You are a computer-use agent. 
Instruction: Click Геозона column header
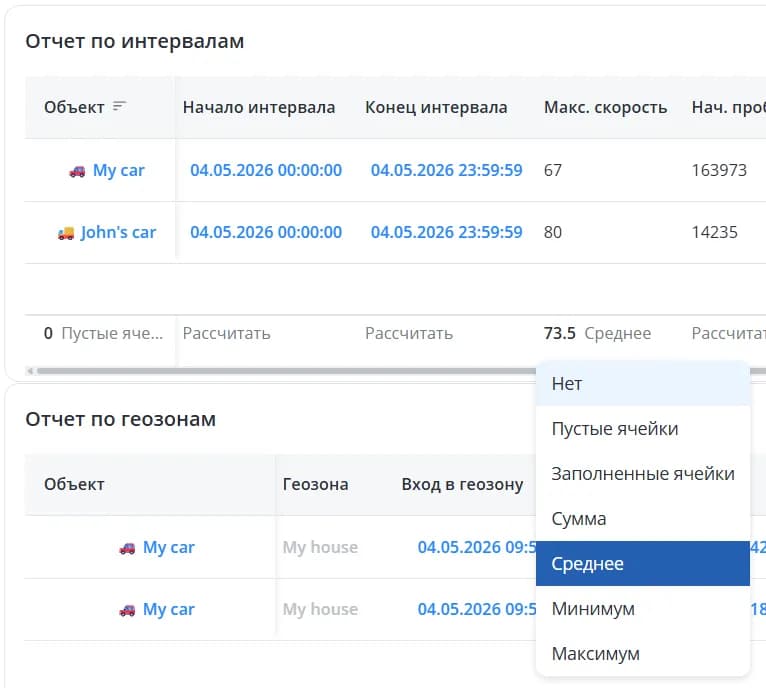[x=316, y=484]
